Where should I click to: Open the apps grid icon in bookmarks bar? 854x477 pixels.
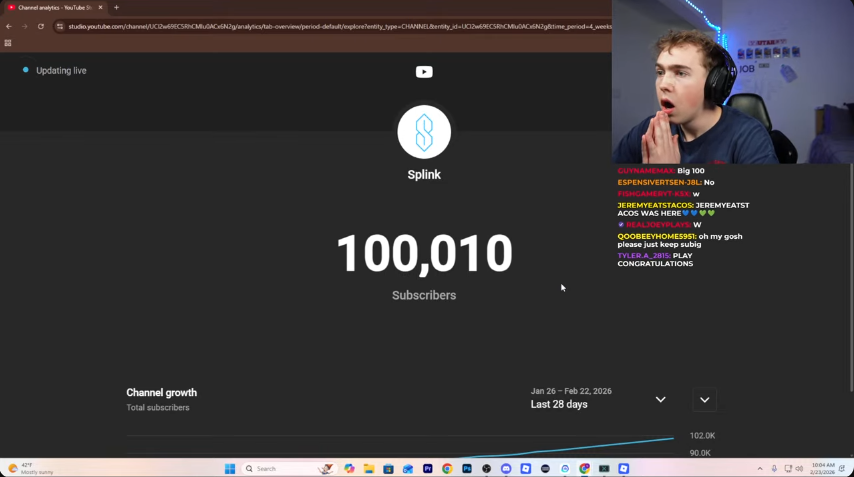(x=8, y=43)
